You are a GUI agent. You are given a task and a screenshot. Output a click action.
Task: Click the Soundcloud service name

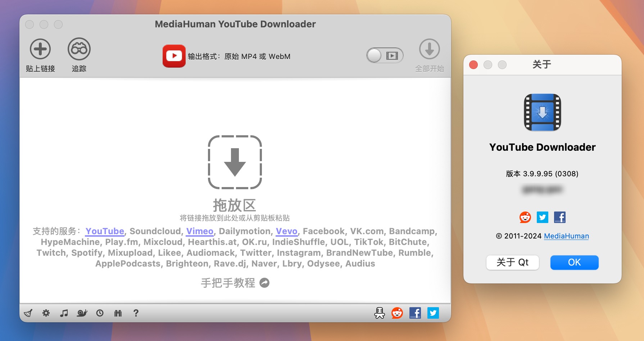pos(155,231)
